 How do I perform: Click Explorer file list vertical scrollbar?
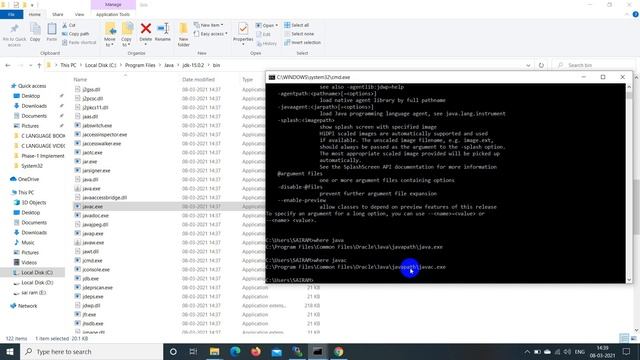click(636, 203)
